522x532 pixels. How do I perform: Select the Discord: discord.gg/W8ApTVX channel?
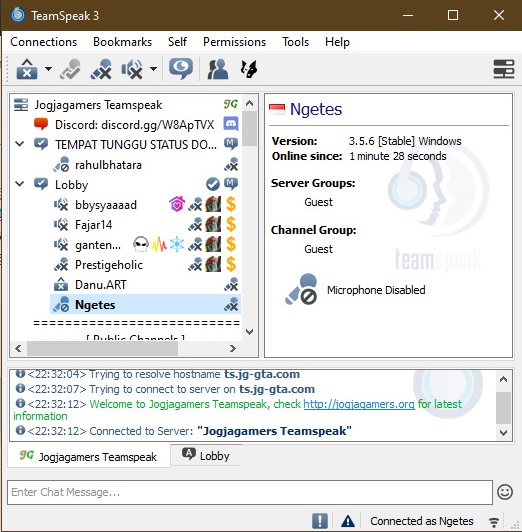click(134, 125)
